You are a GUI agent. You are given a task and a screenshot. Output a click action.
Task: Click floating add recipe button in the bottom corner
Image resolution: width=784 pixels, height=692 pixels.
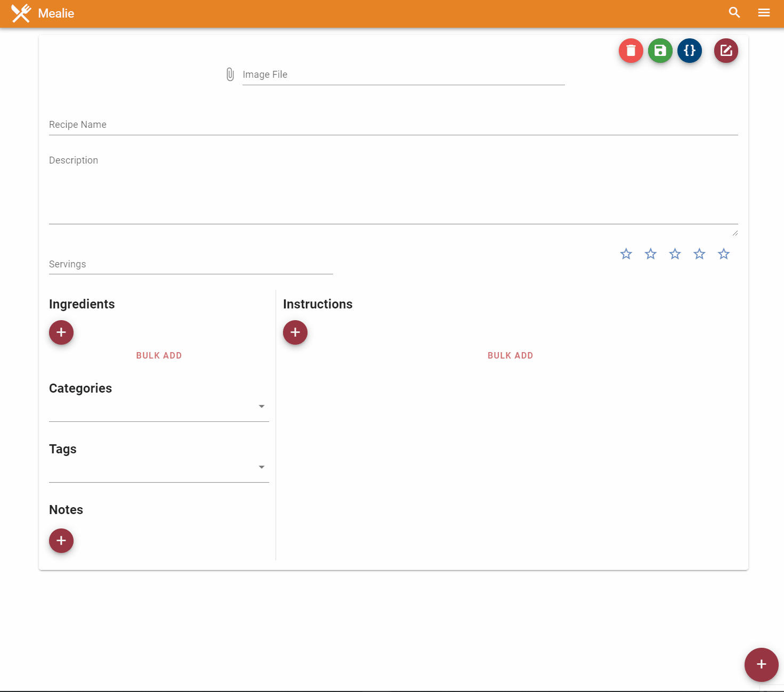(x=762, y=665)
